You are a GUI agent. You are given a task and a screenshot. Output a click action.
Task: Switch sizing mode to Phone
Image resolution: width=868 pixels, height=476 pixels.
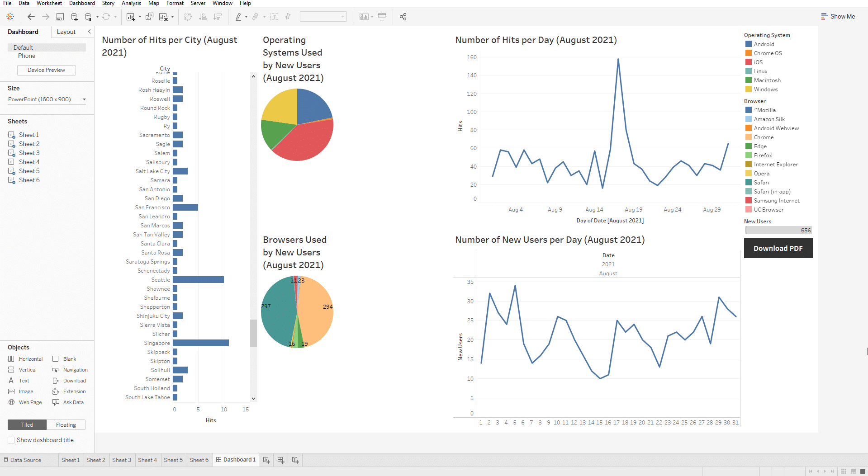click(27, 56)
